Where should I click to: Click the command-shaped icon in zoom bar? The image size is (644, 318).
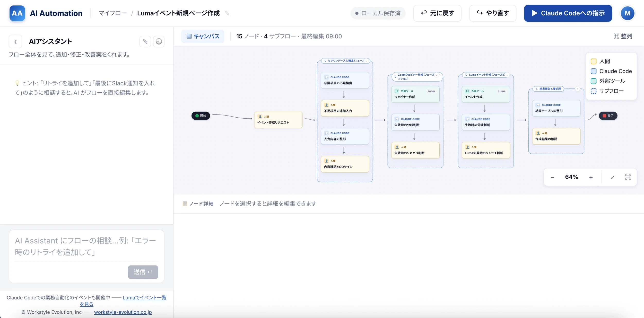[x=628, y=177]
